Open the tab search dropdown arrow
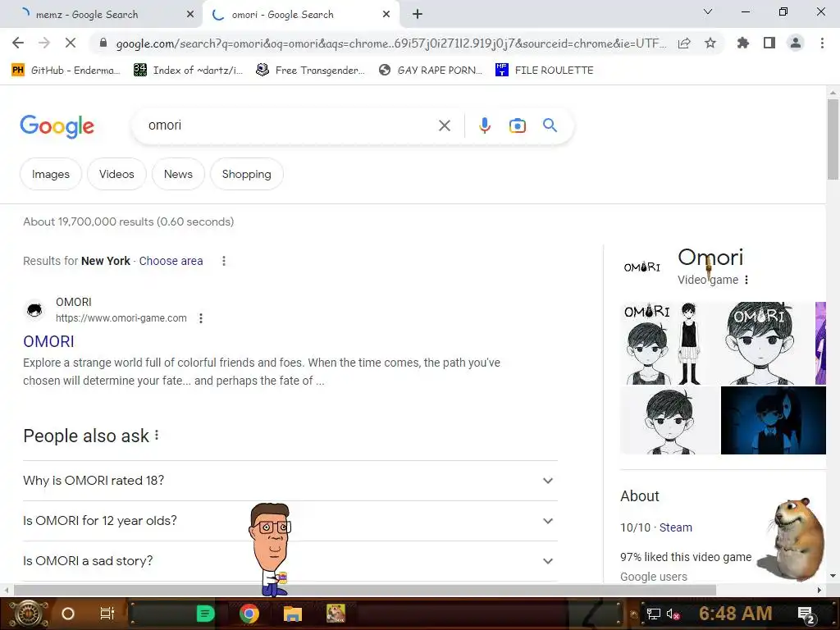Viewport: 840px width, 630px height. [x=708, y=11]
